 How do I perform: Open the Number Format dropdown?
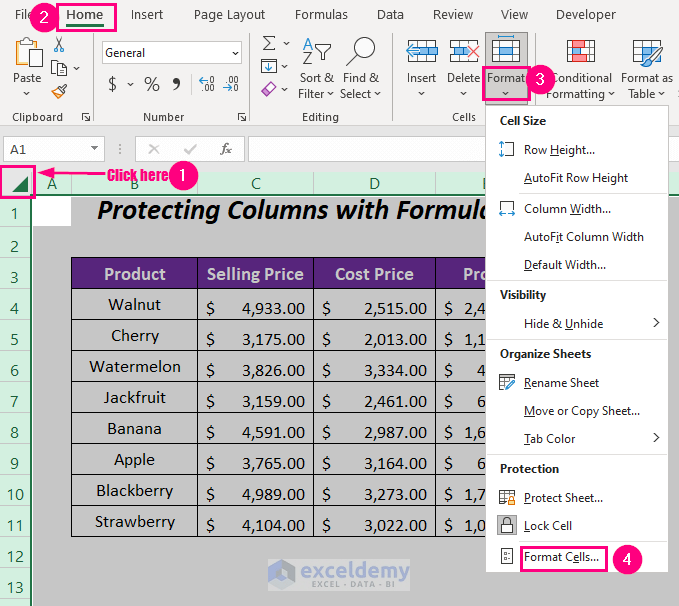tap(235, 53)
